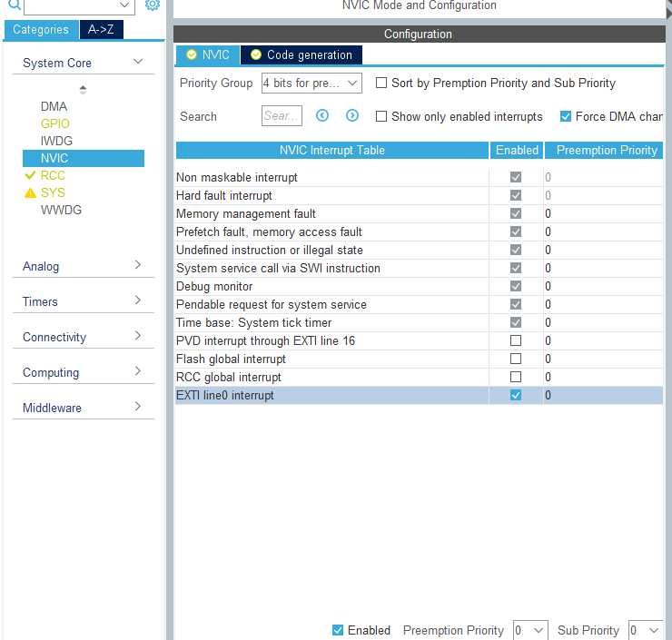Switch to A->Z view
This screenshot has height=640, width=672.
click(x=101, y=30)
